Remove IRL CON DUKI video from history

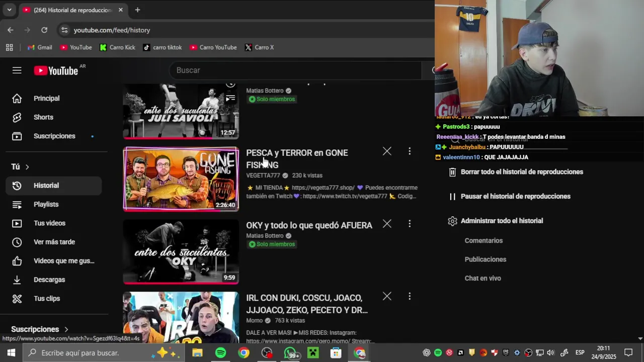pos(387,296)
